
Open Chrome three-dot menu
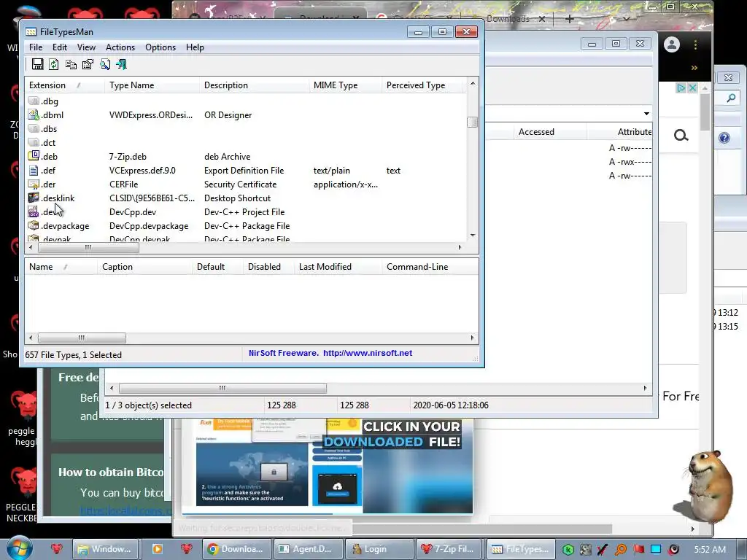[x=695, y=44]
